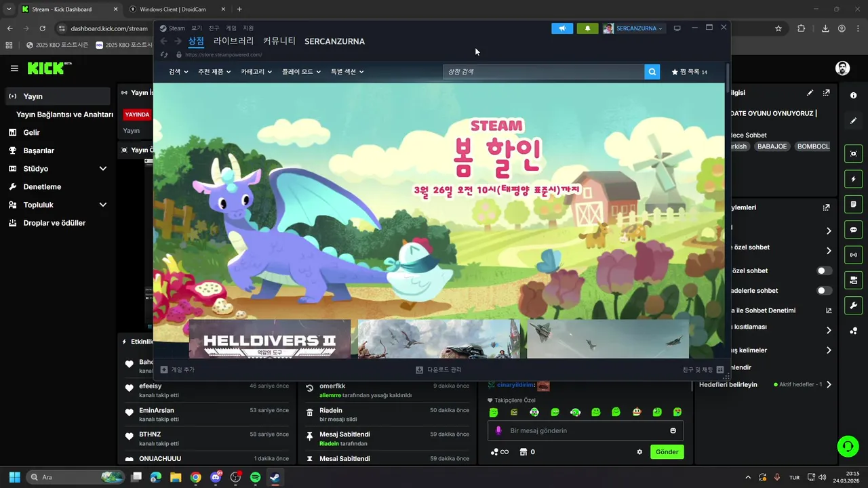Image resolution: width=868 pixels, height=488 pixels.
Task: Open the 찜 목록 wishlist link
Action: point(689,72)
